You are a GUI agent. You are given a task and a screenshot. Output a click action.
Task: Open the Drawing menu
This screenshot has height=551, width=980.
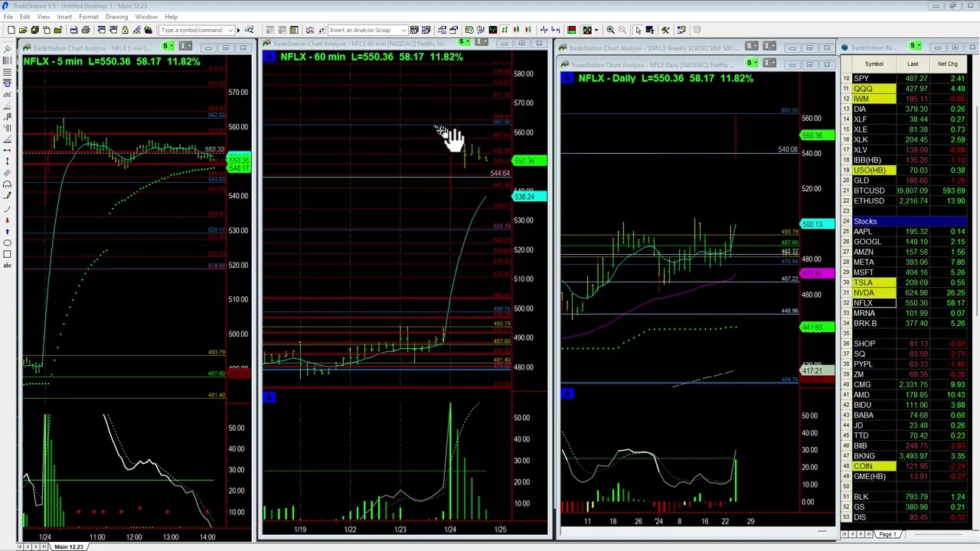click(x=116, y=17)
